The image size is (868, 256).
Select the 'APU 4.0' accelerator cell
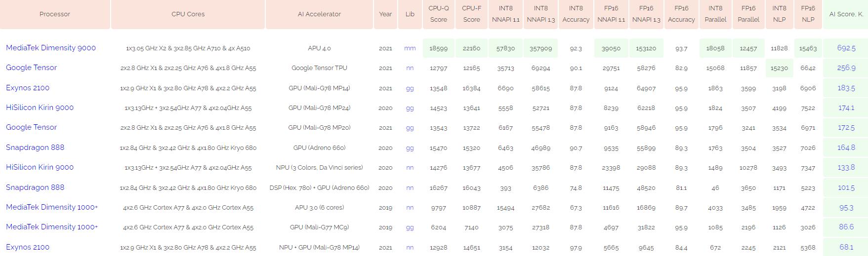point(319,48)
